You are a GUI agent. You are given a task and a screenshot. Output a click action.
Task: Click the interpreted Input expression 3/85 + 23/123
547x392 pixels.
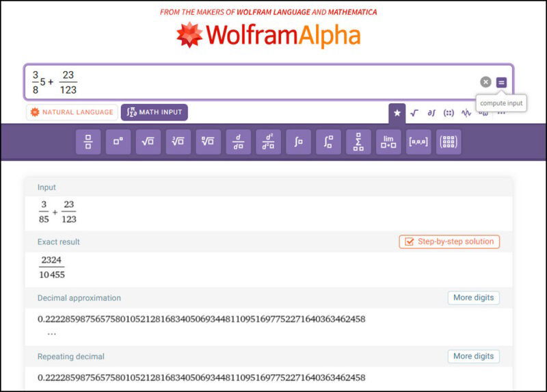coord(57,212)
